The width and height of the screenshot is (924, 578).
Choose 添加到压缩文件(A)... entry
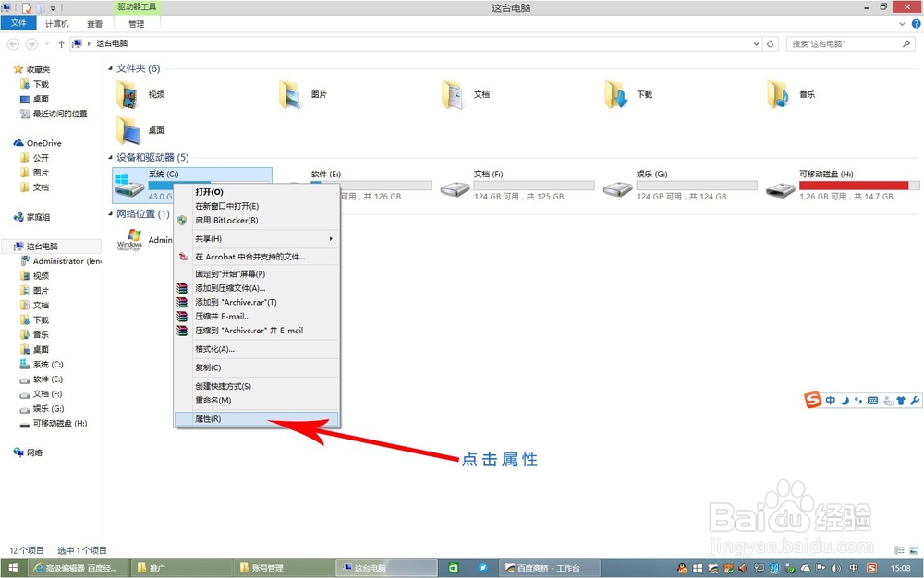click(257, 288)
